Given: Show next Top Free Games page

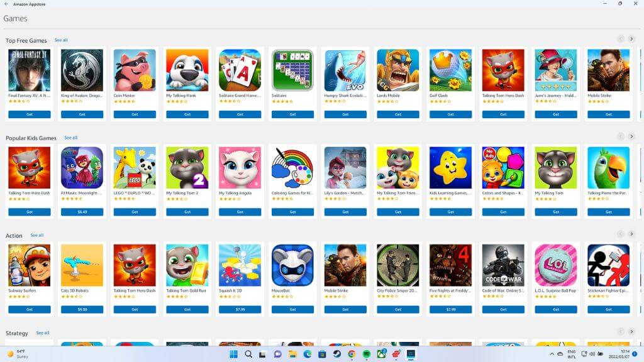Looking at the screenshot, I should tap(631, 39).
